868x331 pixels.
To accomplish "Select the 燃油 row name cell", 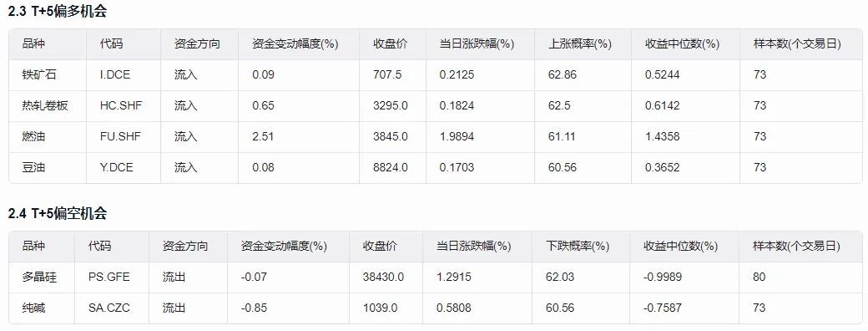I will pos(33,136).
